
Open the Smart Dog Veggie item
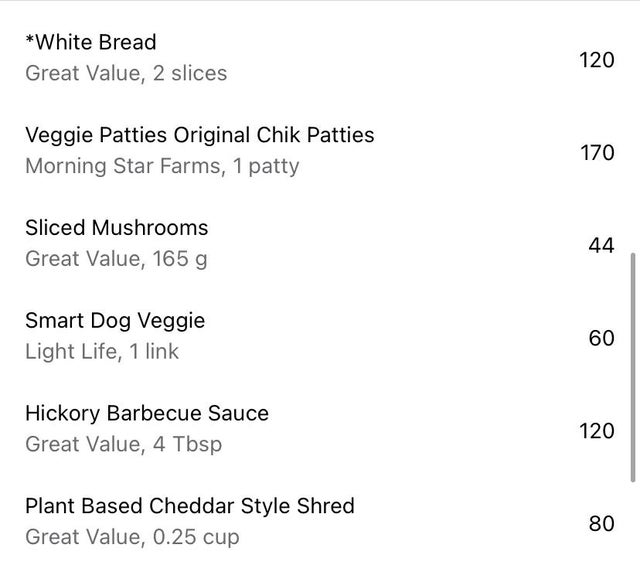click(114, 320)
